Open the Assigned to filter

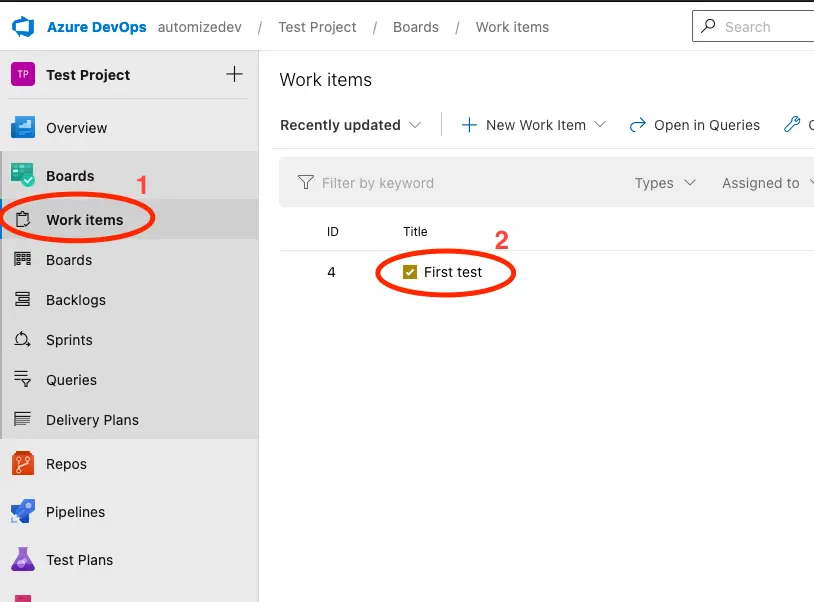(763, 183)
